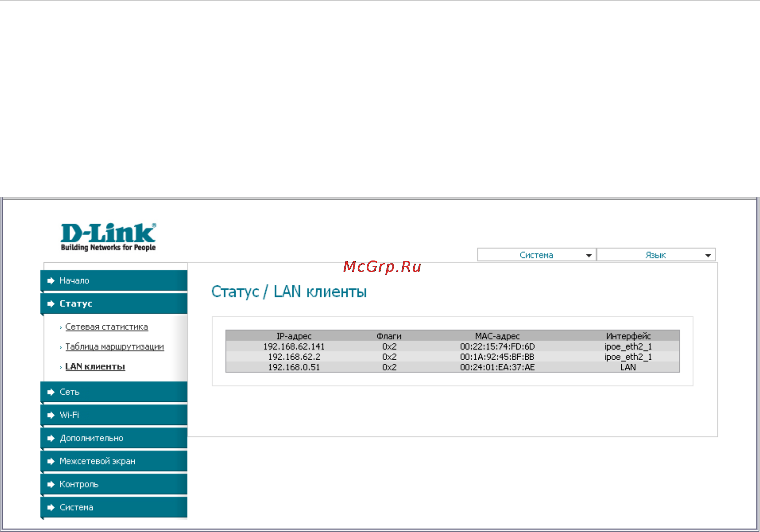760x532 pixels.
Task: Click the arrow icon beside Межсетевой экран
Action: point(51,461)
